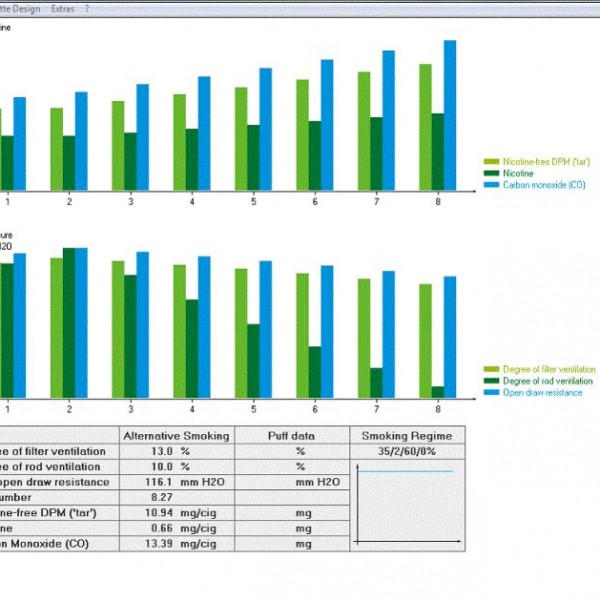Image resolution: width=600 pixels, height=600 pixels.
Task: Click the 35/2/60/0% smoking regime value
Action: (x=406, y=451)
